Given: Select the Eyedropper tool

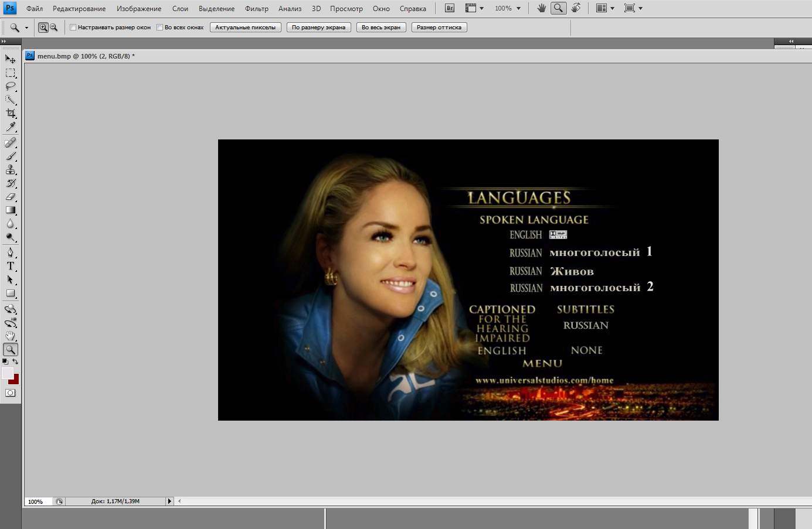Looking at the screenshot, I should [11, 127].
